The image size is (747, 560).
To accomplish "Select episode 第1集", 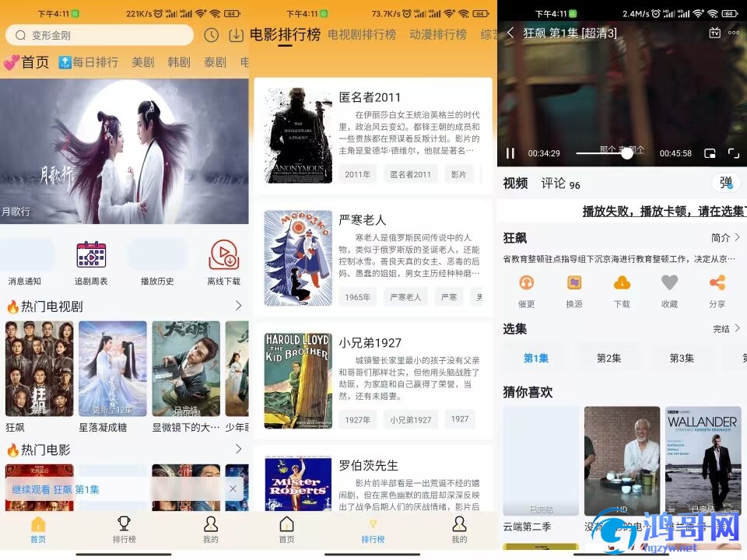I will point(536,358).
